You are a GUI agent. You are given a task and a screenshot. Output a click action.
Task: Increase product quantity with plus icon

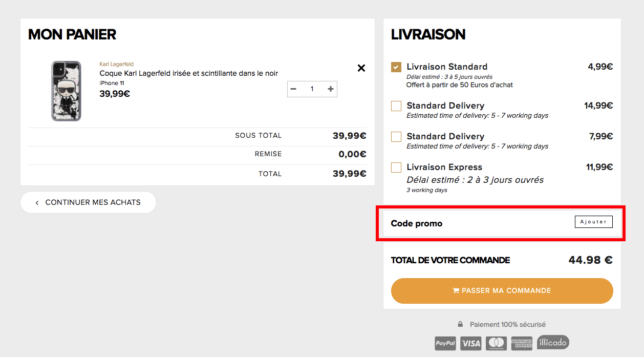331,89
